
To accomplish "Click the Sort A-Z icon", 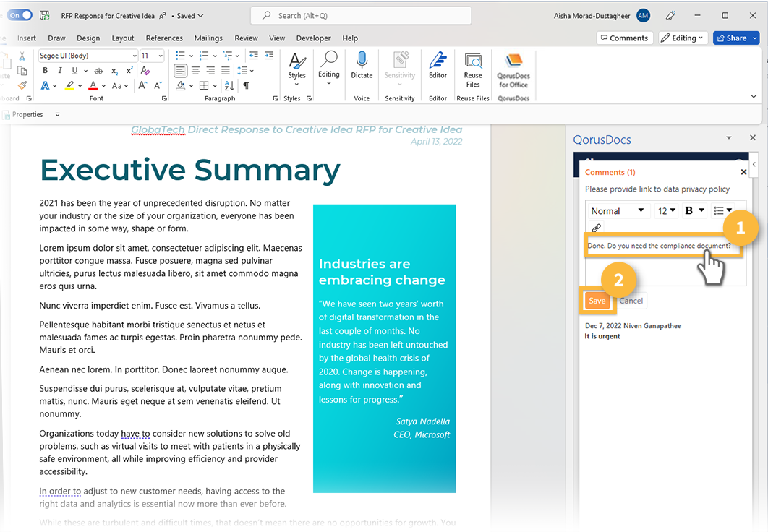I will click(229, 85).
